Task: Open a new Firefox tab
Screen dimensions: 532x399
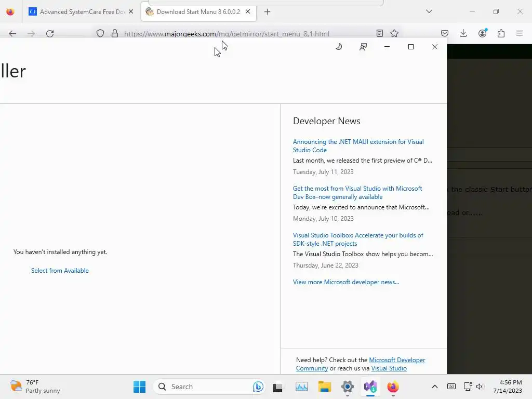Action: [x=268, y=12]
